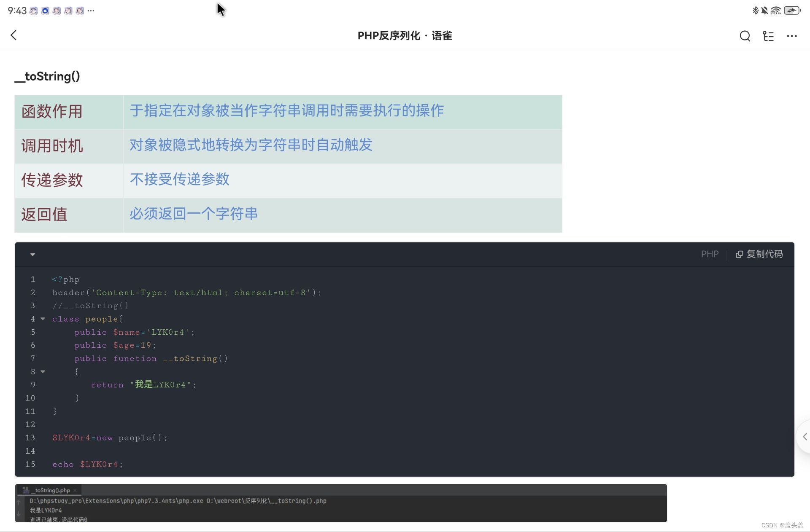Image resolution: width=810 pixels, height=532 pixels.
Task: Collapse the code block with top caret
Action: (x=32, y=255)
